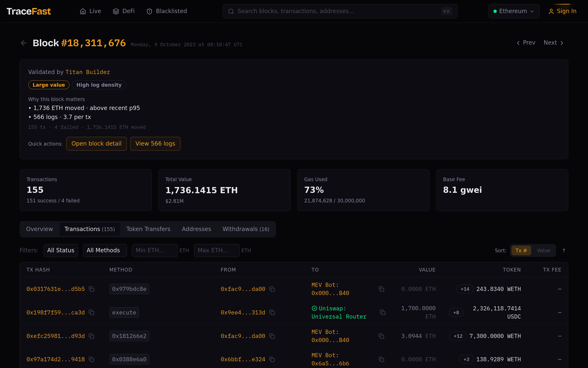This screenshot has height=368, width=588.
Task: Open the Ethereum network dropdown
Action: (514, 11)
